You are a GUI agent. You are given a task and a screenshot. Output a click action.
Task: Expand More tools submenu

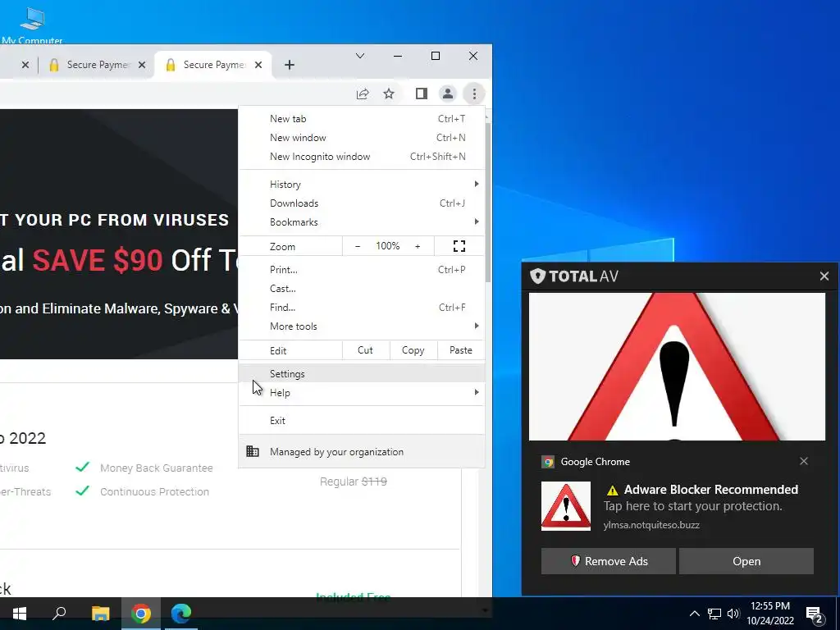(x=362, y=326)
